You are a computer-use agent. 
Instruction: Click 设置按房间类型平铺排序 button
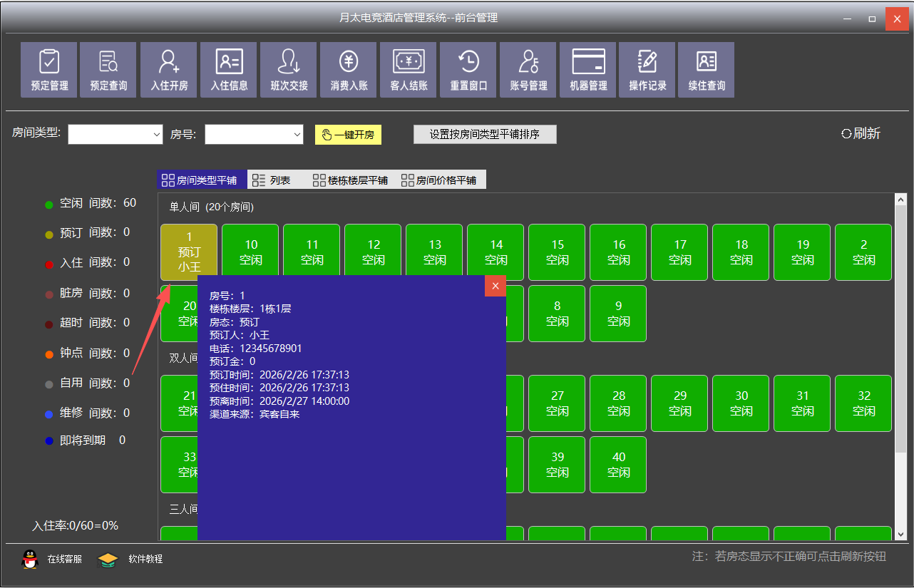pos(484,134)
